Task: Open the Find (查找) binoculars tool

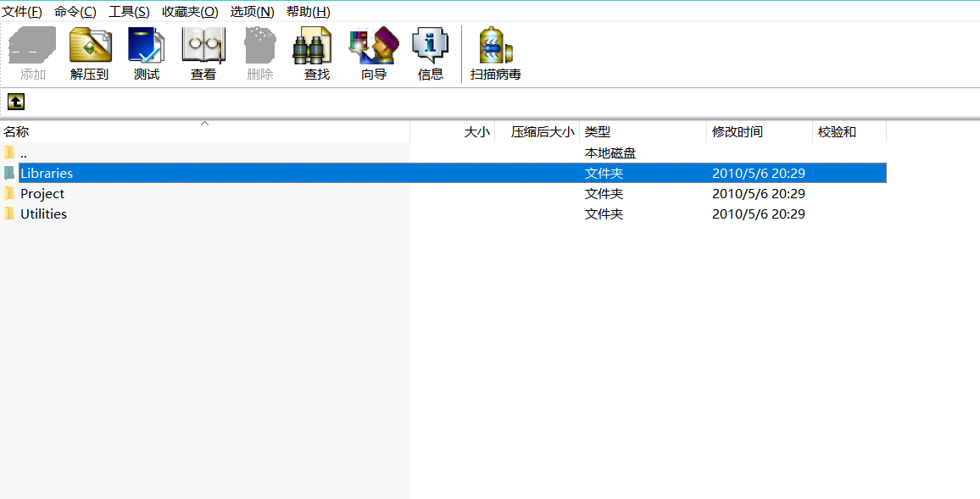Action: [x=313, y=45]
